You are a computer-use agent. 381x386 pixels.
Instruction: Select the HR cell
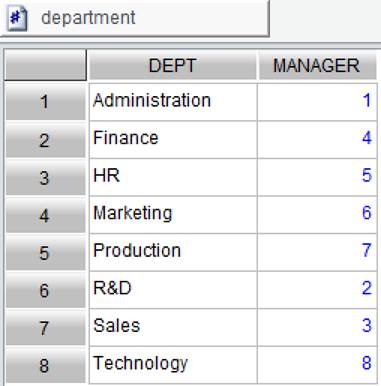[173, 177]
